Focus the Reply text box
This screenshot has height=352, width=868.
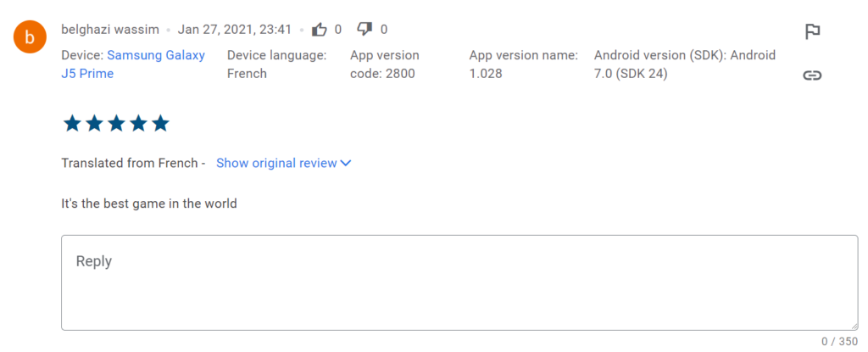tap(459, 282)
